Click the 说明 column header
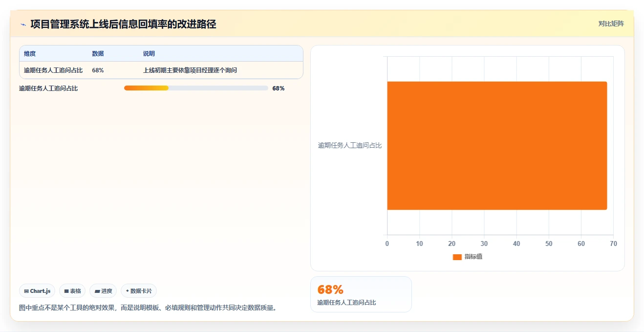Screen dimensions: 644x332 149,54
